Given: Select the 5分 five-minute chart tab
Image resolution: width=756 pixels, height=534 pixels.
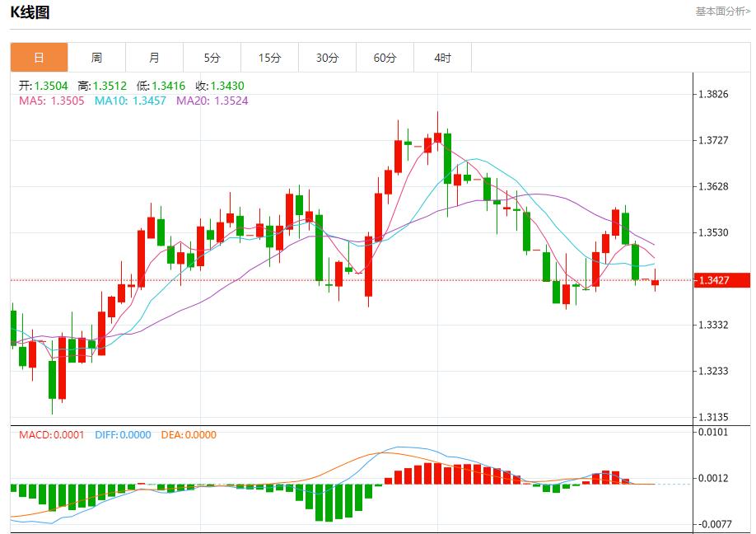Looking at the screenshot, I should click(x=212, y=58).
